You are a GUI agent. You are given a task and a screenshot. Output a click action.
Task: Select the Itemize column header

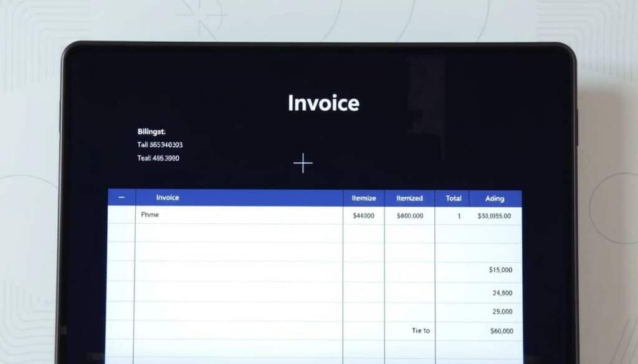[364, 198]
